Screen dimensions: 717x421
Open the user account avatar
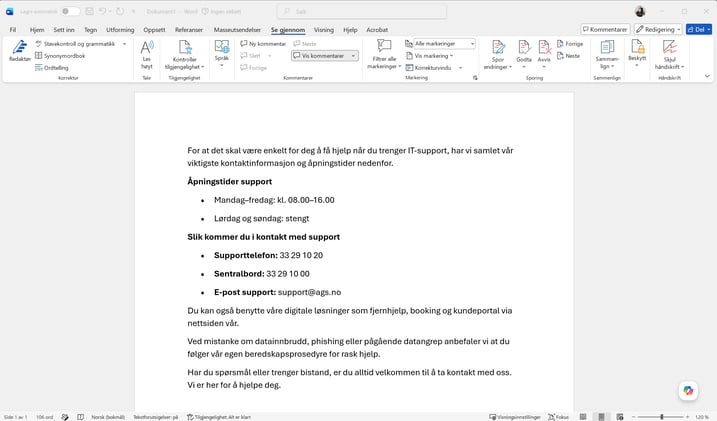click(x=640, y=11)
